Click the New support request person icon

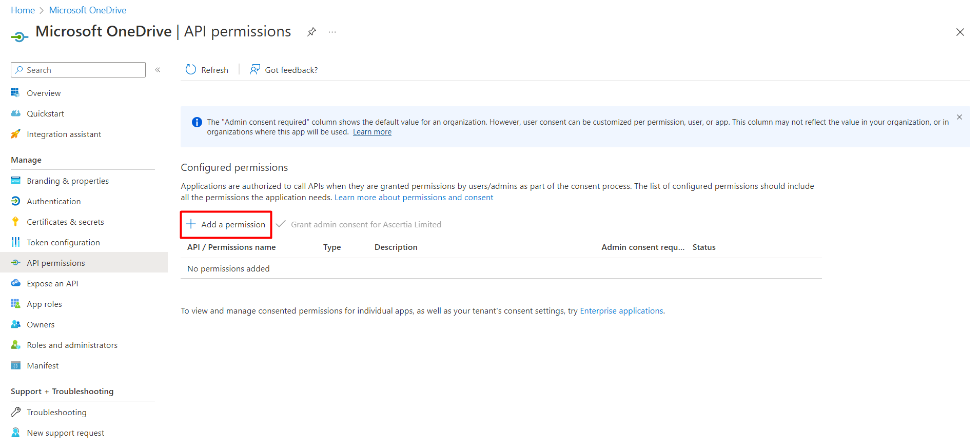15,433
